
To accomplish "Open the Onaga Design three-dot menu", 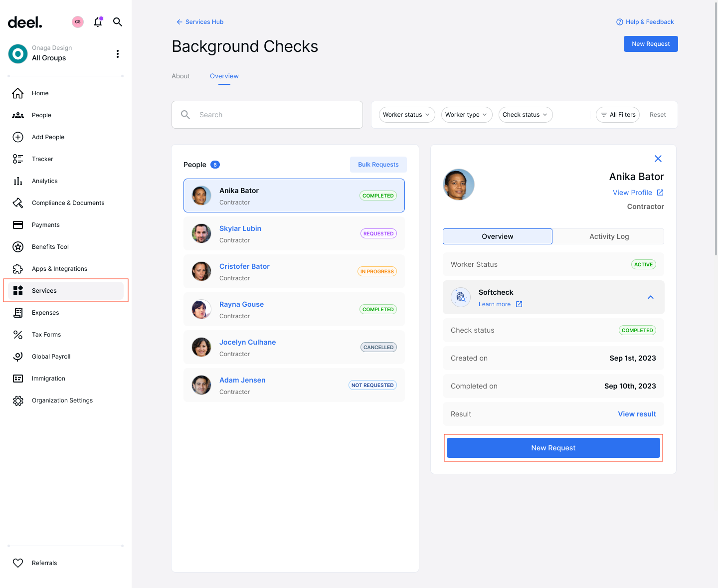I will (x=118, y=54).
